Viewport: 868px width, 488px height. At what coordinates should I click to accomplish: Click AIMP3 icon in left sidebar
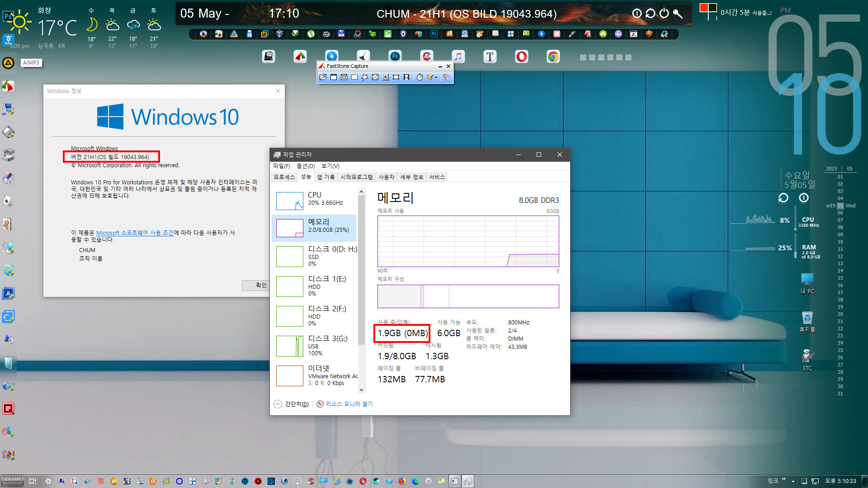[x=8, y=63]
